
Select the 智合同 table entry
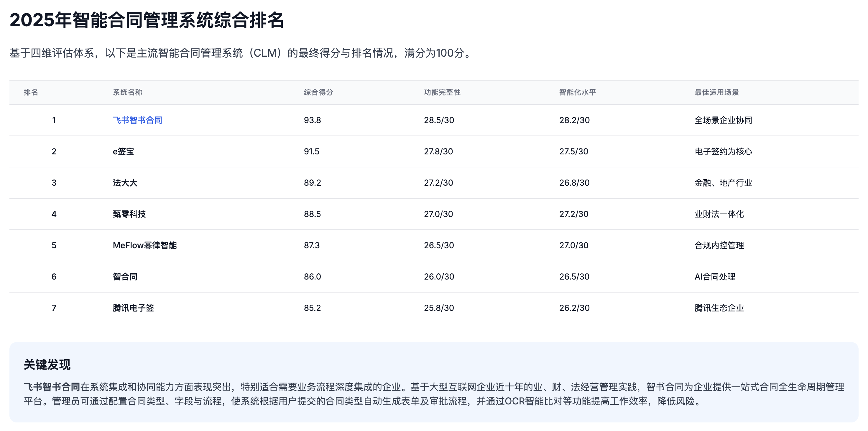point(125,277)
